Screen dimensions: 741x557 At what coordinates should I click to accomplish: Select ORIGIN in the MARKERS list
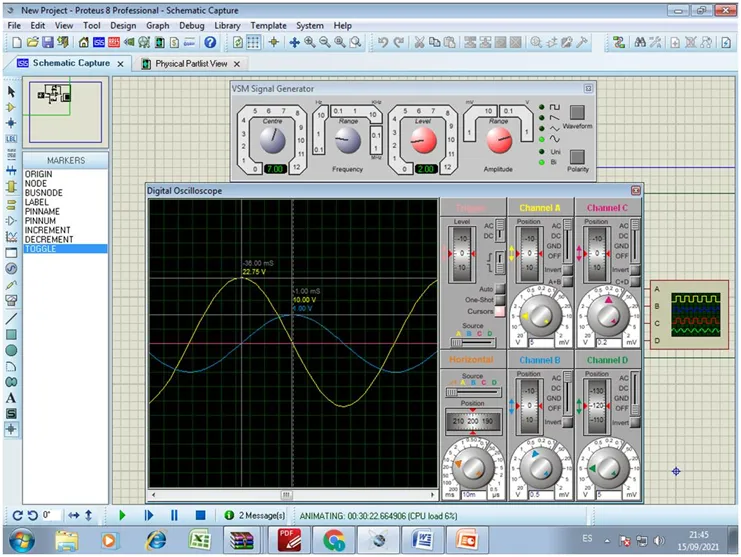[x=38, y=174]
